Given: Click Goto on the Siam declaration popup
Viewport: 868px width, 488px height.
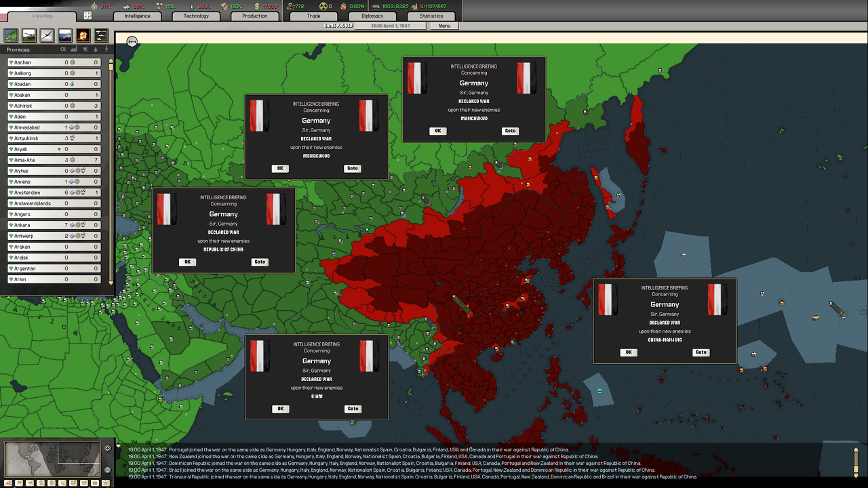Looking at the screenshot, I should tap(352, 409).
